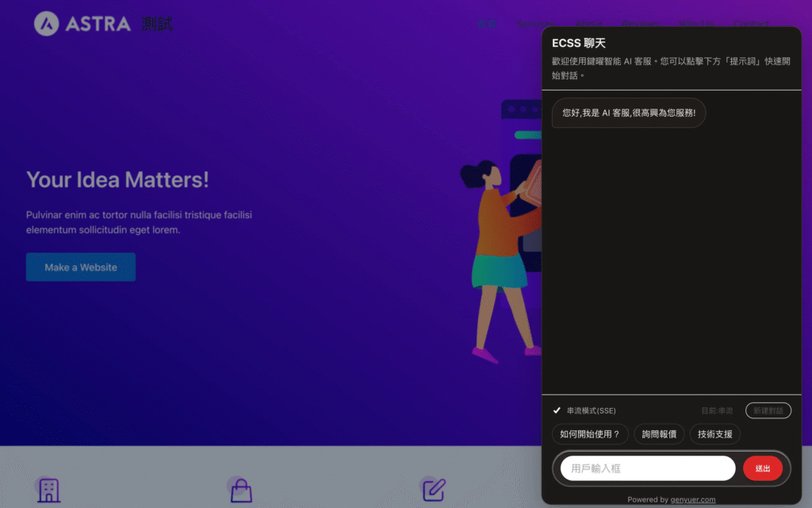Click the shopping bag icon
The height and width of the screenshot is (508, 812).
click(241, 490)
